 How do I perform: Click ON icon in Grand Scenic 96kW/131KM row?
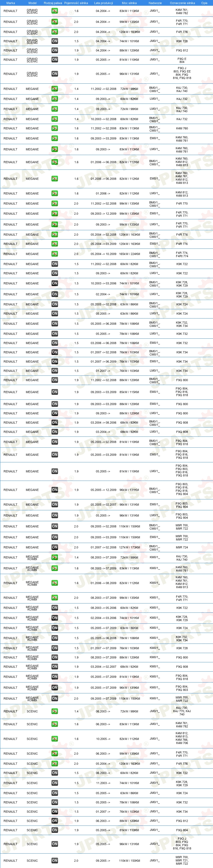coord(54,74)
